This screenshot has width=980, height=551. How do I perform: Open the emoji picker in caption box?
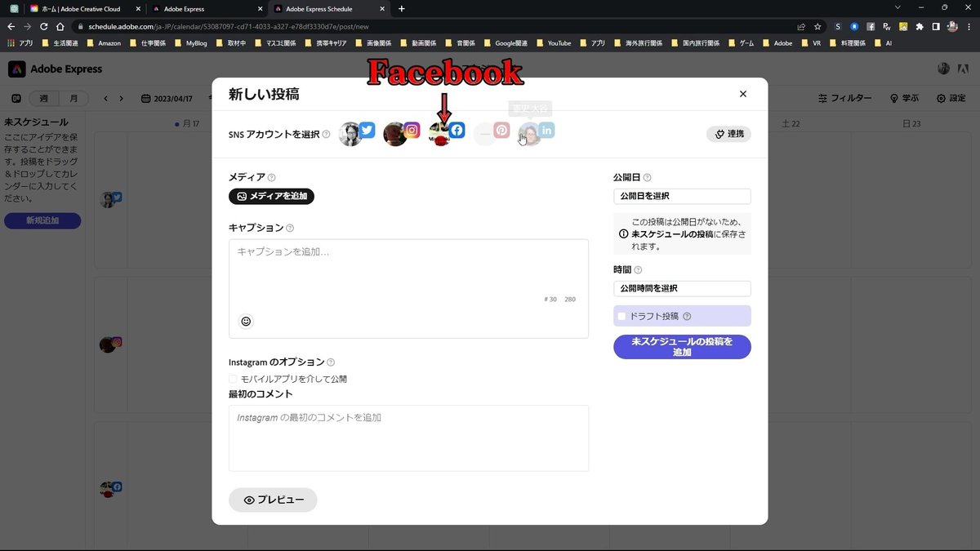246,322
